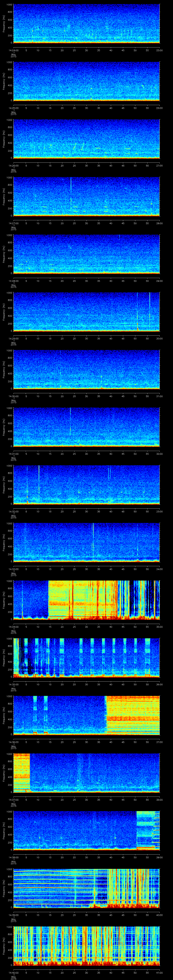Image resolution: width=173 pixels, height=980 pixels.
Task: Click the 14:39:00 start time label
Action: click(13, 915)
